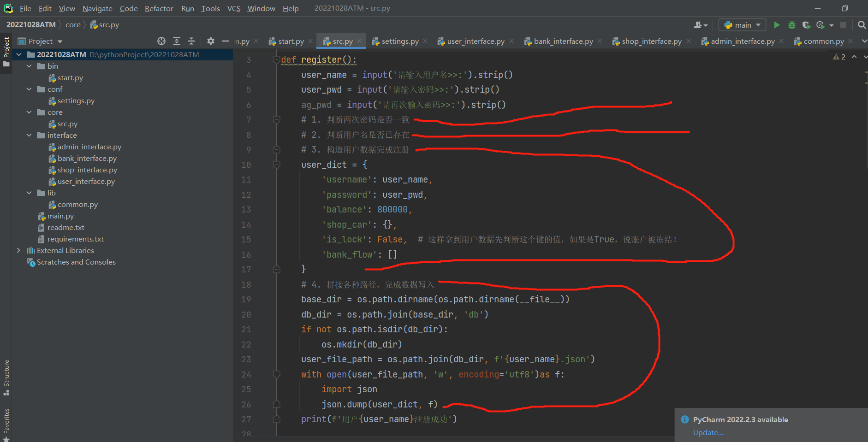Close the bank_interface.py editor tab

[x=600, y=41]
